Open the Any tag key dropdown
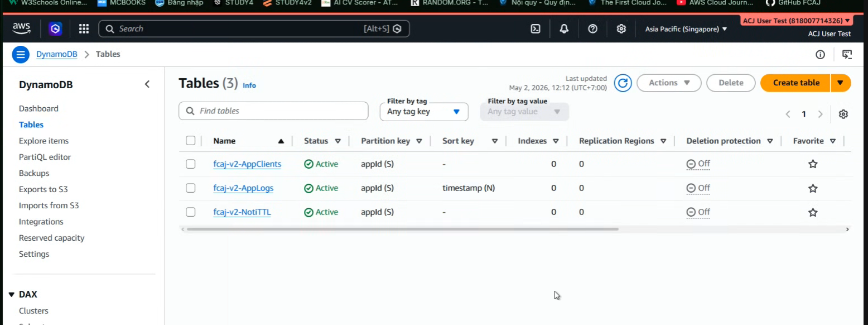 424,112
